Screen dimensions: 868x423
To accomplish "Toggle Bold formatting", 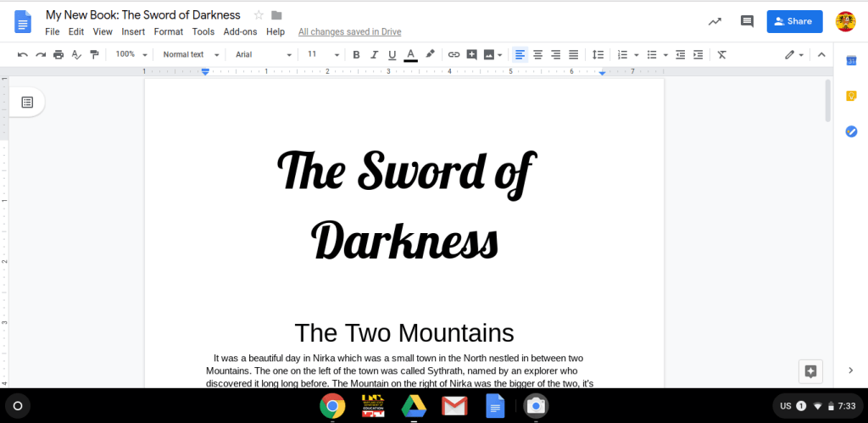I will 356,55.
